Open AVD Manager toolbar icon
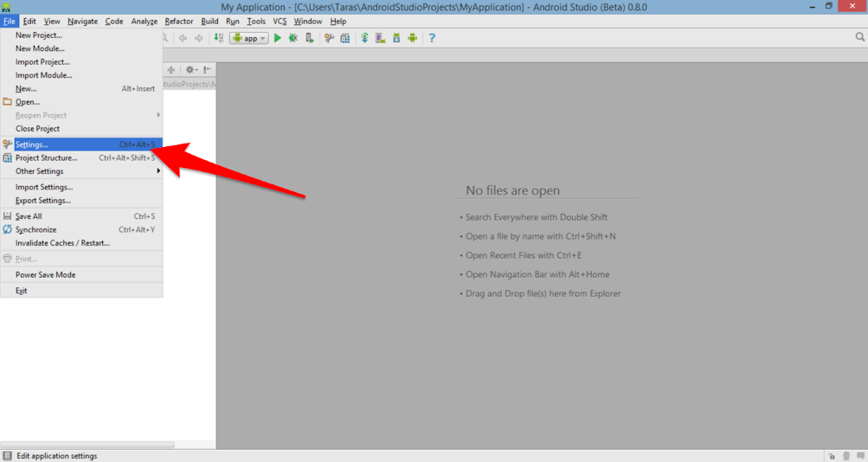 tap(380, 38)
